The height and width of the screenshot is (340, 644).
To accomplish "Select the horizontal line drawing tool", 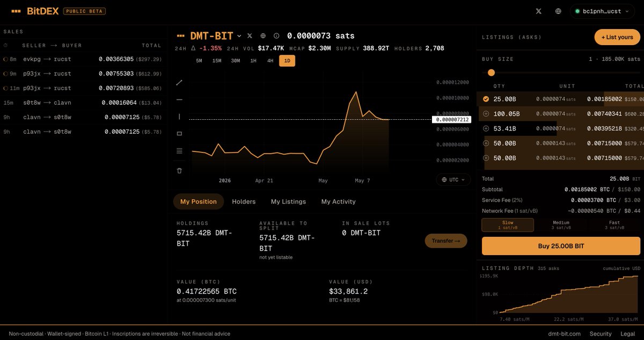I will (179, 100).
